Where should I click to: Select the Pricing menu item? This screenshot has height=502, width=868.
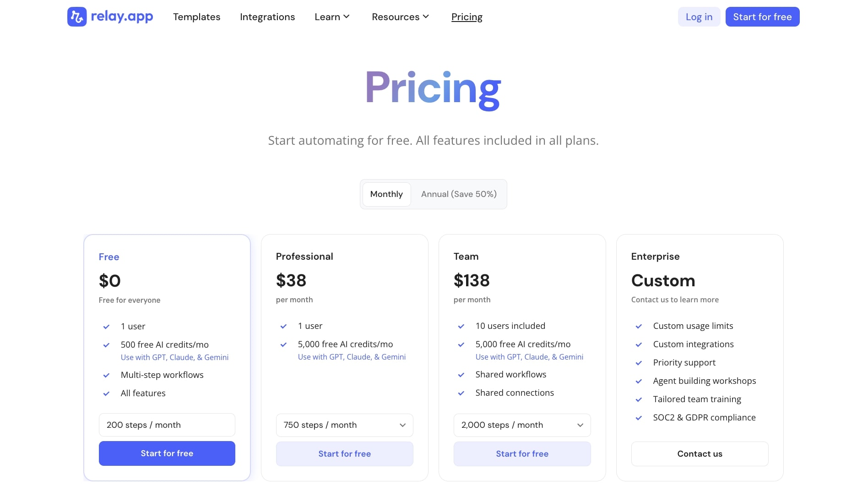click(x=467, y=16)
